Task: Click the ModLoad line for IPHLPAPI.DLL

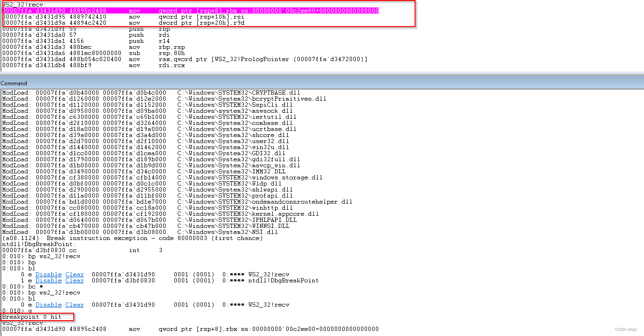Action: click(150, 220)
